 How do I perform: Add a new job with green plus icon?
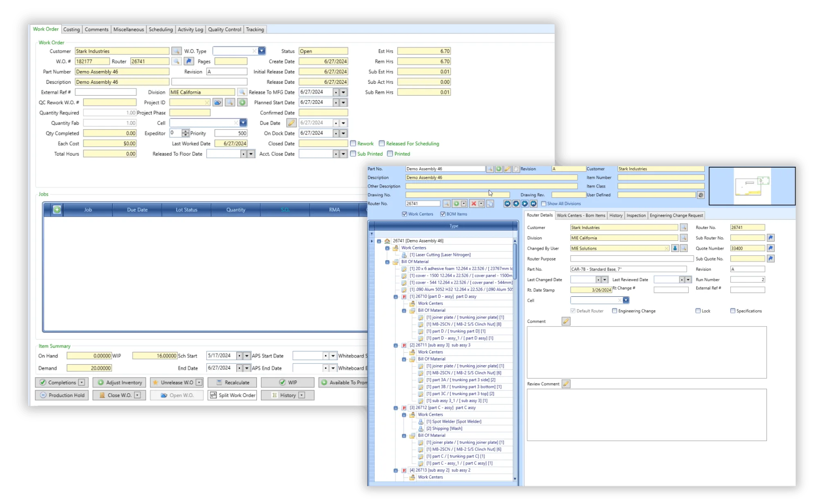(x=57, y=210)
